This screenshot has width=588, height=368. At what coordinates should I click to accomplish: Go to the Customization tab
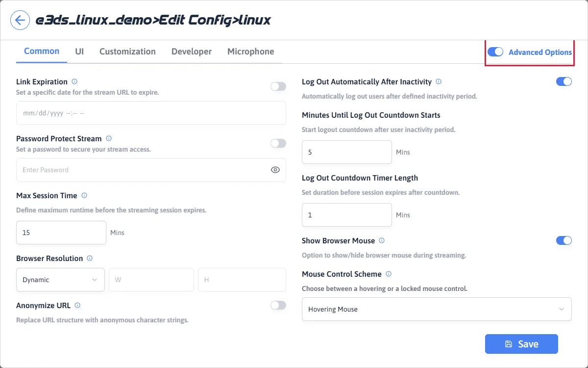[127, 51]
